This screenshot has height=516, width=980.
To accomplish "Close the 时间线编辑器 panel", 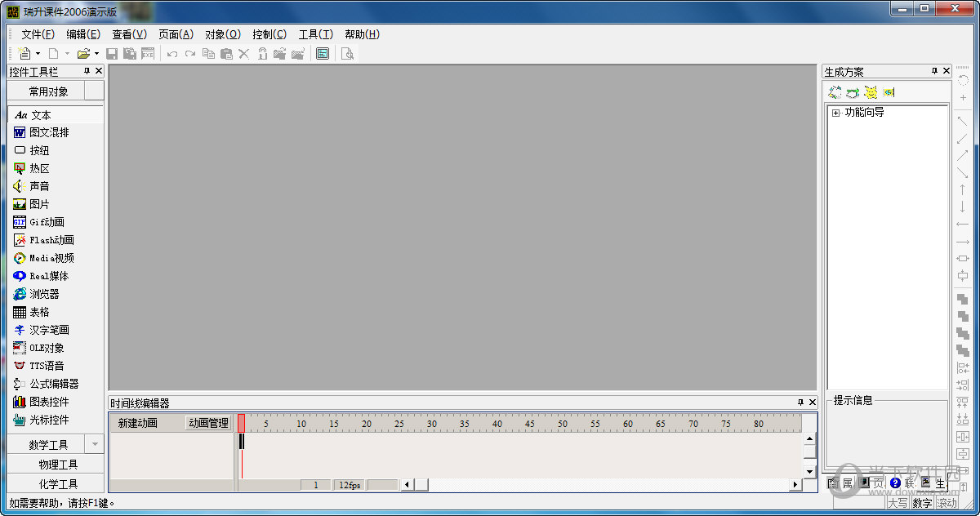I will click(x=812, y=403).
